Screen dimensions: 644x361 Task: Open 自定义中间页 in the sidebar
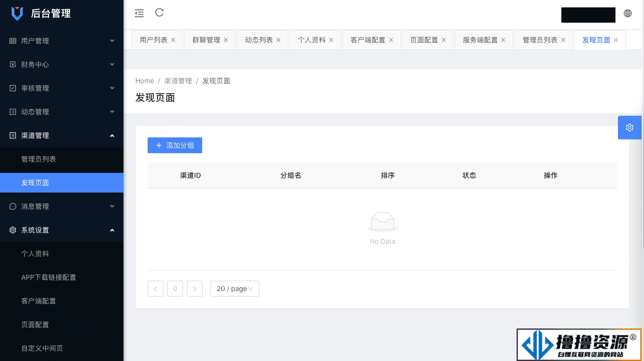pyautogui.click(x=61, y=348)
